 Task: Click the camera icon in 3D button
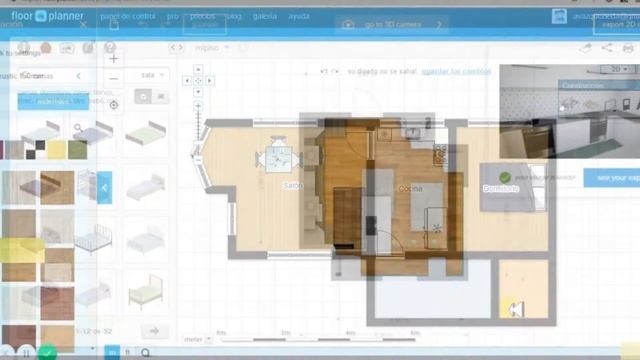[x=348, y=24]
